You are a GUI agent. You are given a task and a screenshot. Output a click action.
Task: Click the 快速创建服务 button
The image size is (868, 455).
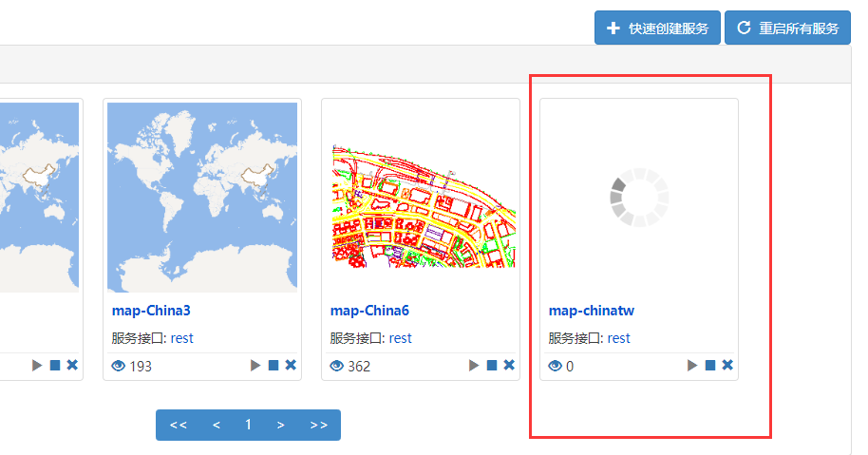(657, 28)
